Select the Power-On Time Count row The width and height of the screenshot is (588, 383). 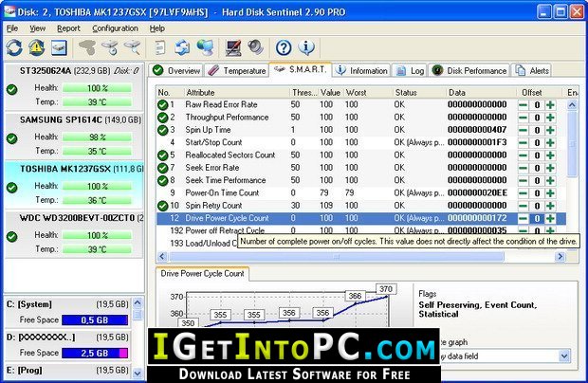(x=360, y=193)
